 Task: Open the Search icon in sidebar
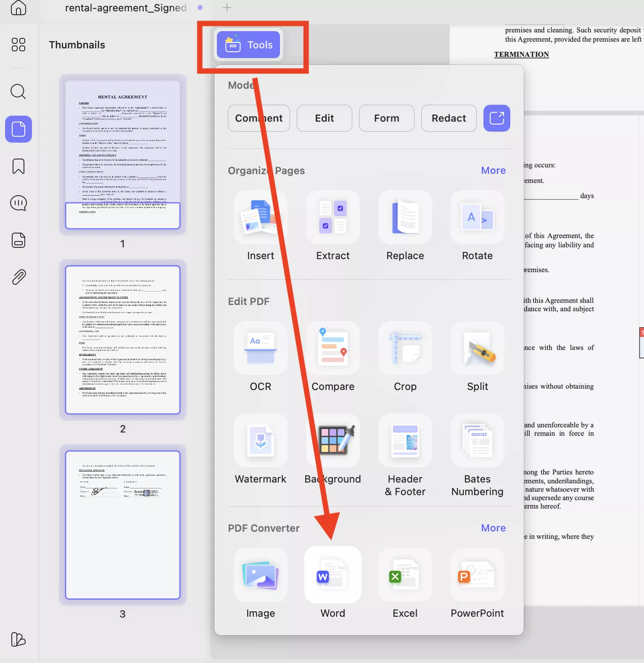click(18, 91)
